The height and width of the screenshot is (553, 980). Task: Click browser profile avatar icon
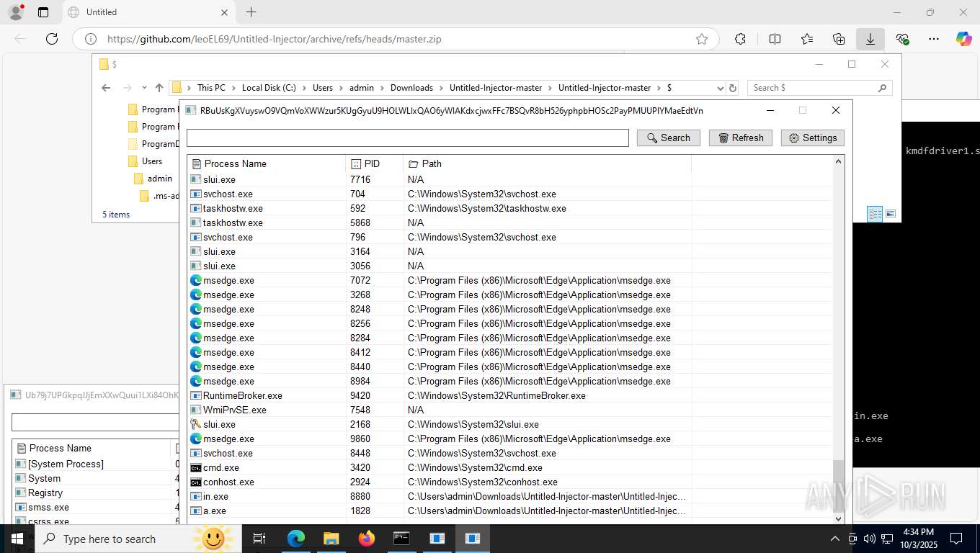(x=15, y=12)
